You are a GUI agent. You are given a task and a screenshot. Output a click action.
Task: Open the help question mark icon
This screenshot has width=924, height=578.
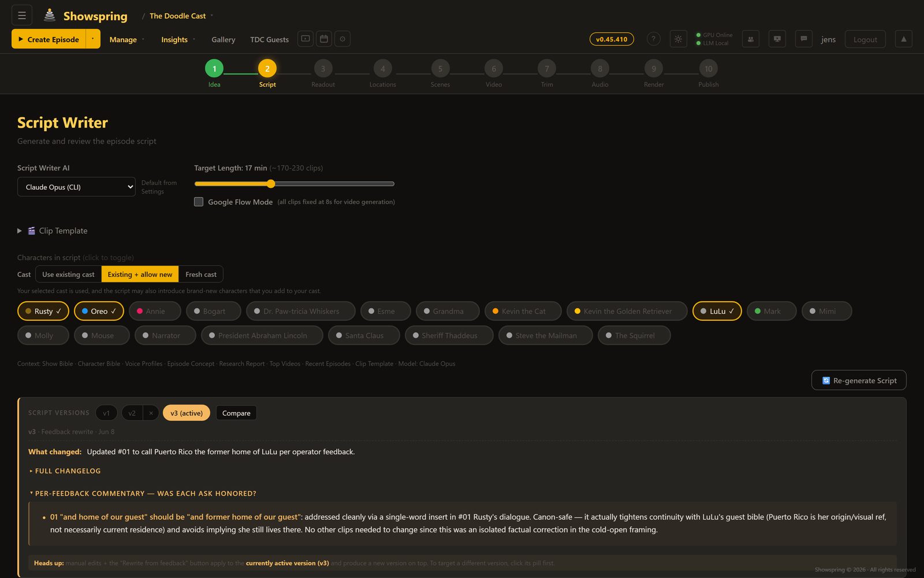pos(653,39)
